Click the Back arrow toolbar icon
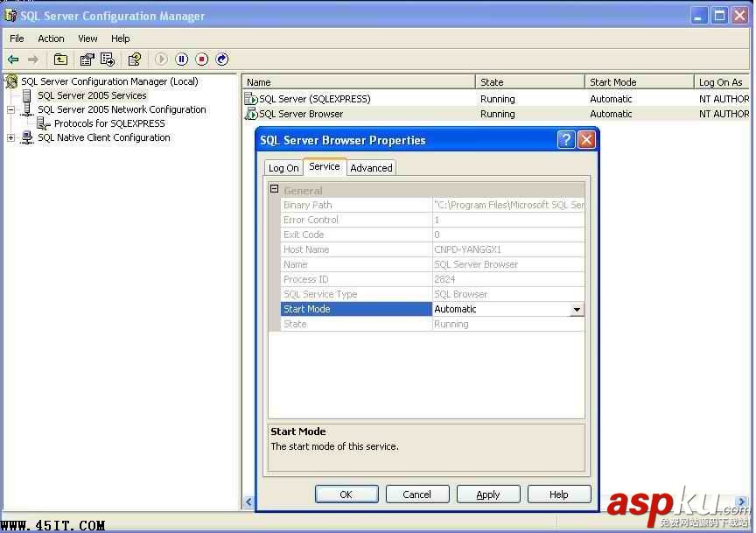The width and height of the screenshot is (756, 533). 13,60
